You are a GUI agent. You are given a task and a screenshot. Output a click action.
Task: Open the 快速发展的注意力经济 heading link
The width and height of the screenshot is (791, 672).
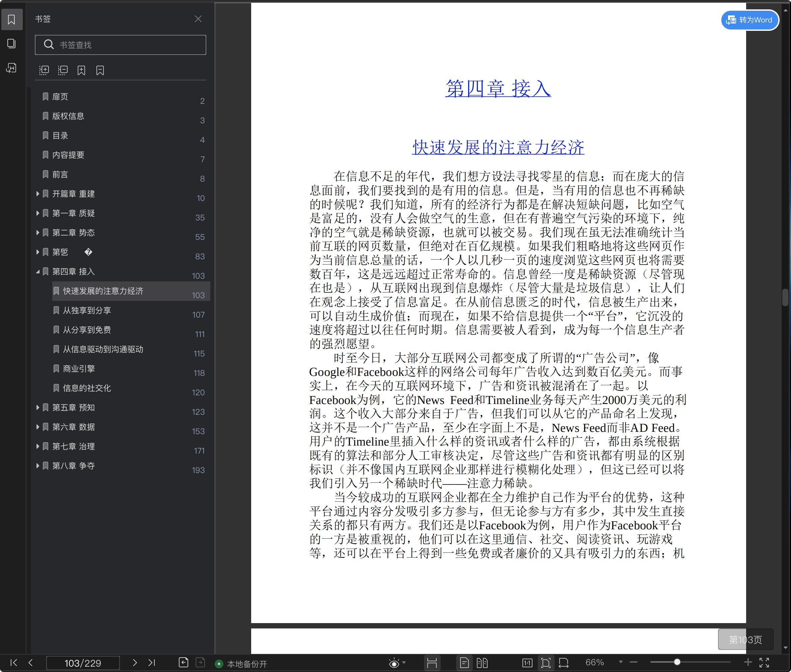(x=498, y=147)
